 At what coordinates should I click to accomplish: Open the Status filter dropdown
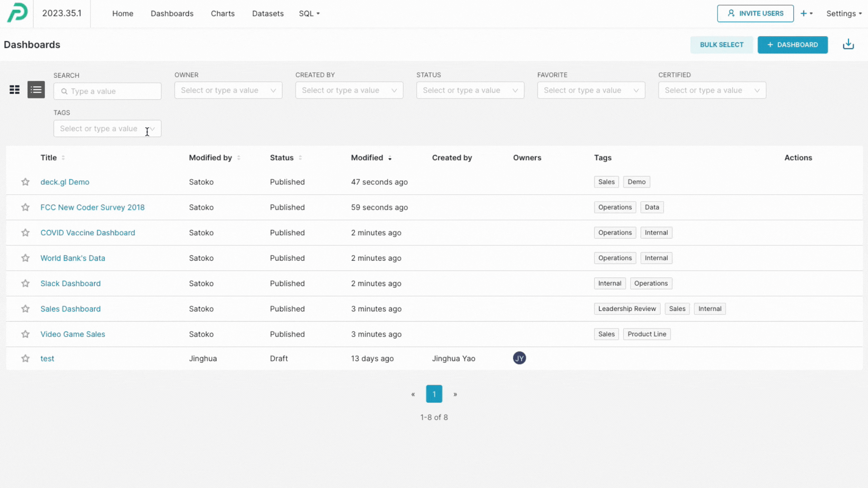point(470,90)
